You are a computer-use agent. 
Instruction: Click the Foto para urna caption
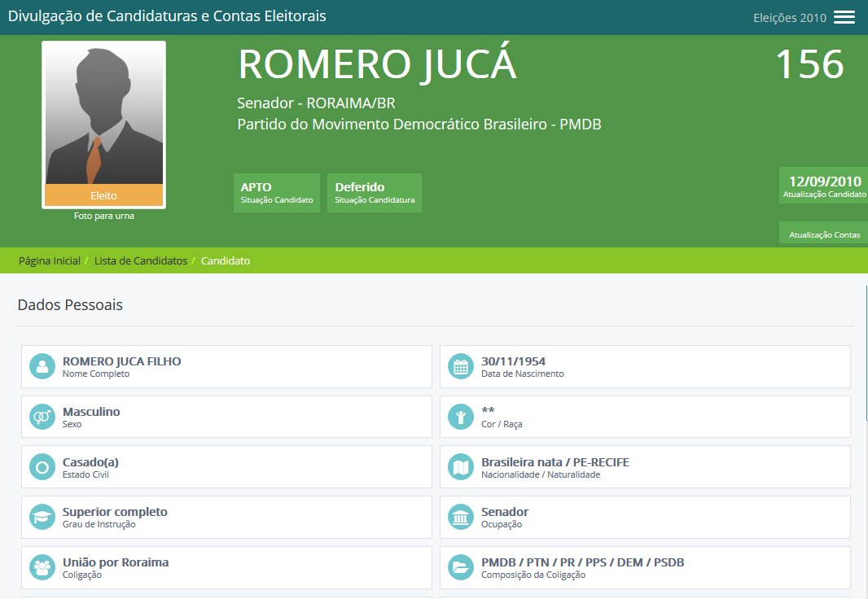click(104, 216)
